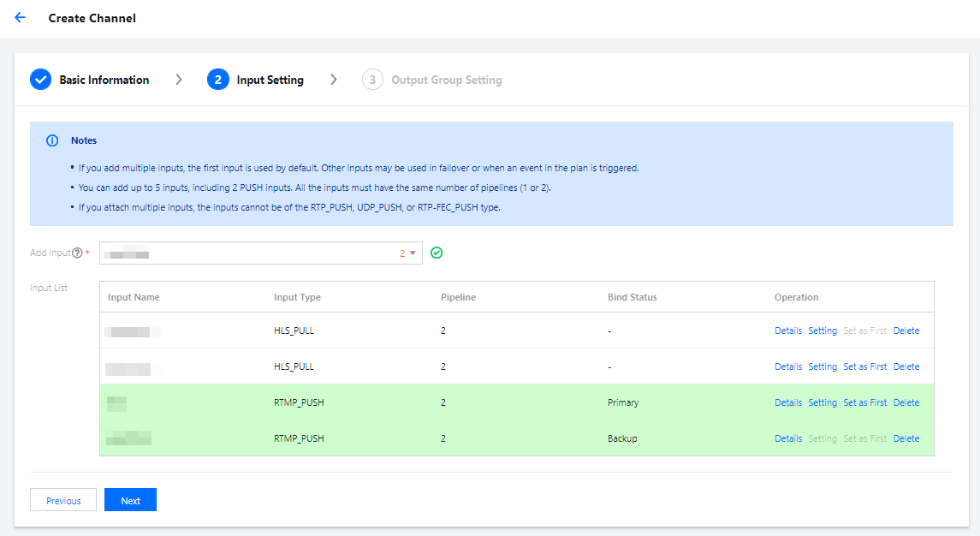980x536 pixels.
Task: Open the Add Input dropdown arrow
Action: 413,253
